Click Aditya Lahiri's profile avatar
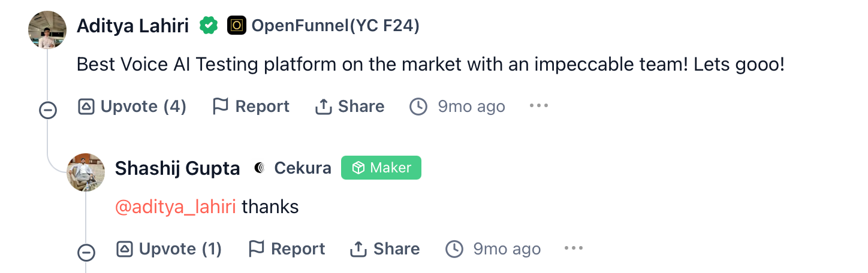Screen dimensions: 868x273 (x=47, y=29)
